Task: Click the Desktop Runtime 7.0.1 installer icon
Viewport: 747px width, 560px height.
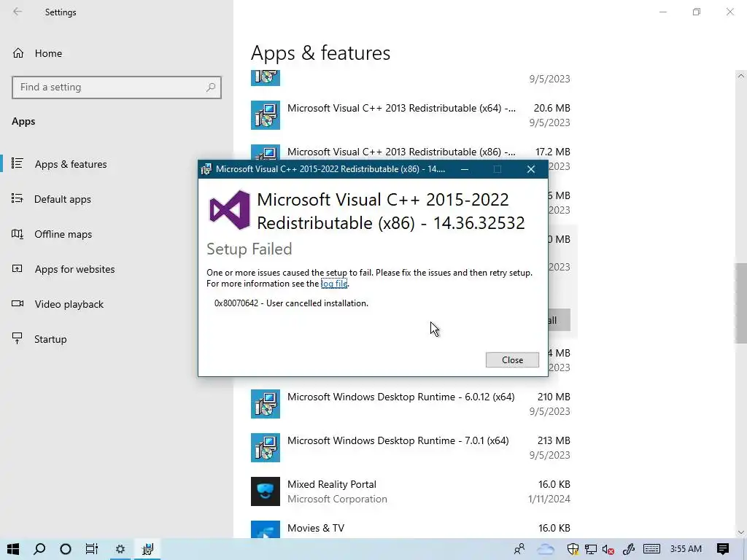Action: [x=266, y=448]
